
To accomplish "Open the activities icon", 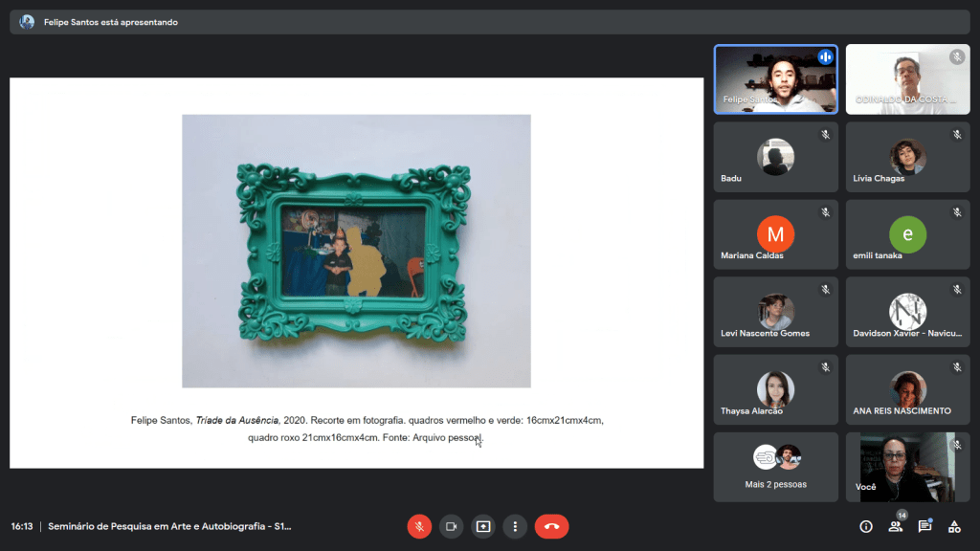I will 954,526.
